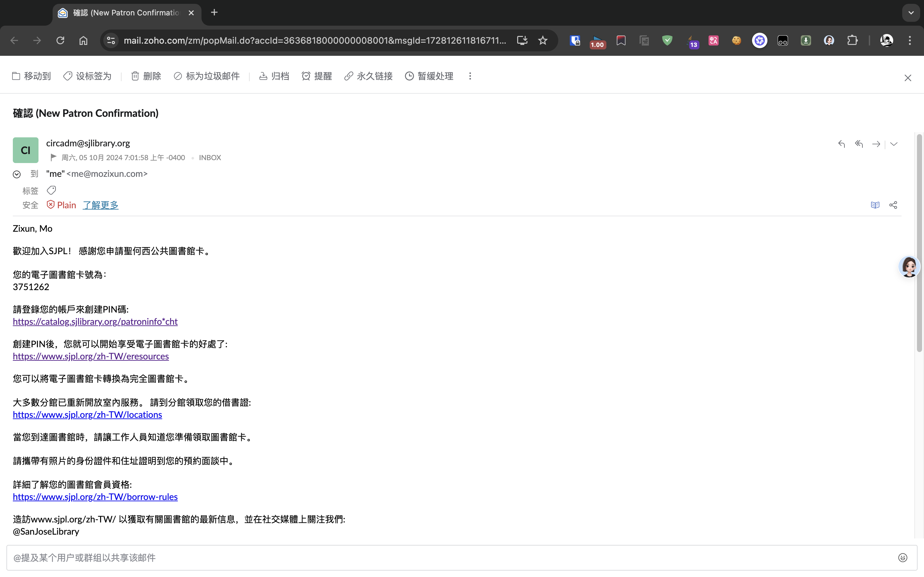The width and height of the screenshot is (924, 577).
Task: Click the green download extension icon
Action: 806,40
